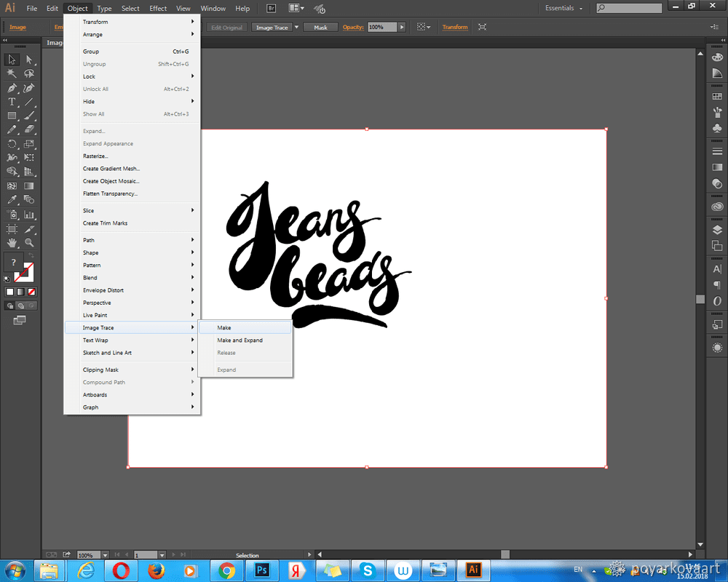Set fill mode to None
This screenshot has height=582, width=728.
31,292
